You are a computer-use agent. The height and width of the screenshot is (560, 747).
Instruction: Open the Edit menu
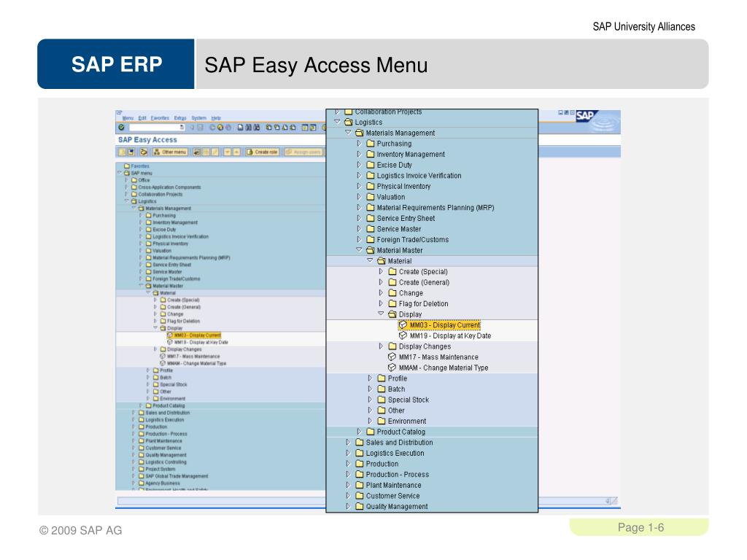pos(142,118)
